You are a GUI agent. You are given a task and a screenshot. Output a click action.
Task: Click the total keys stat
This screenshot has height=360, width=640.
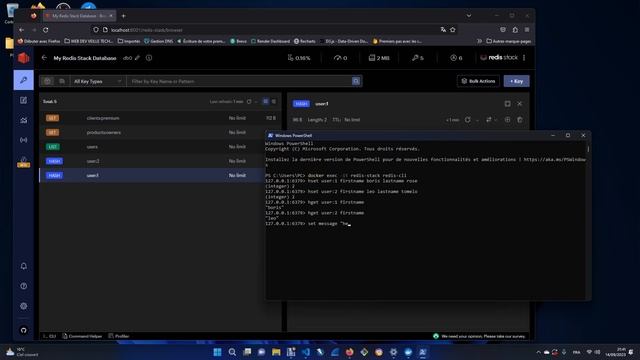418,58
